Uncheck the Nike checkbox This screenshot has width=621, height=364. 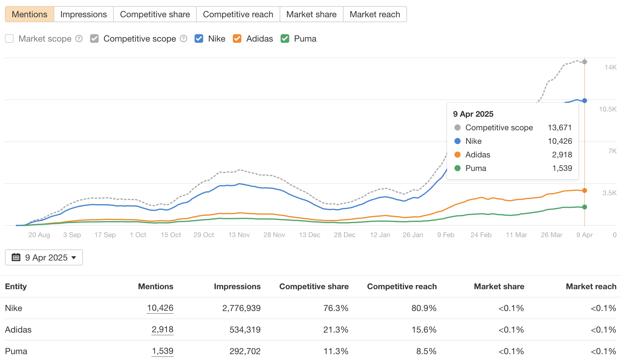click(199, 38)
